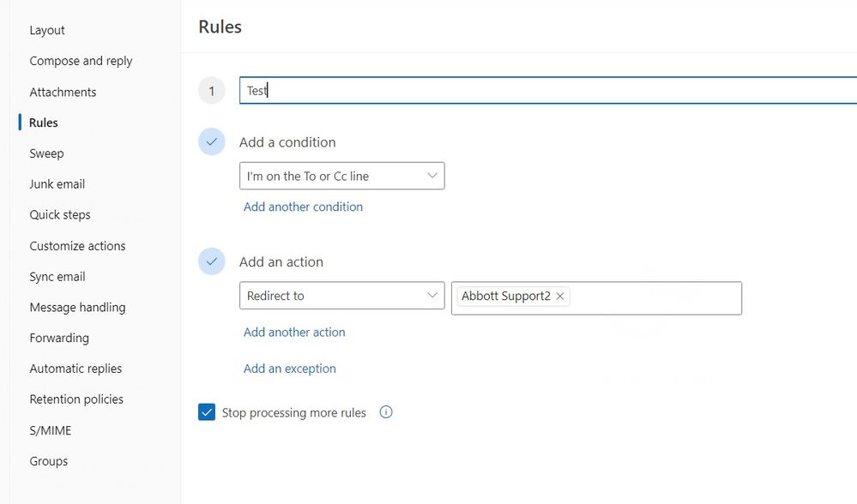
Task: Click the Add another condition link
Action: pyautogui.click(x=303, y=207)
